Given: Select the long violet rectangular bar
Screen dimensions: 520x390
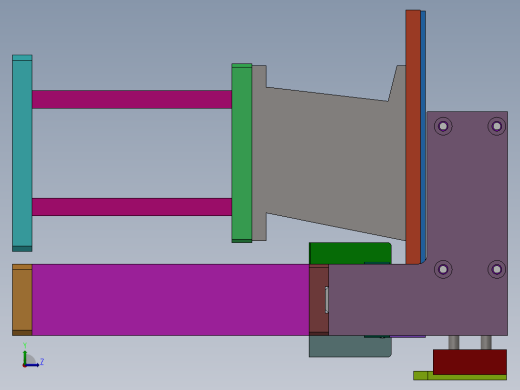Looking at the screenshot, I should 171,300.
